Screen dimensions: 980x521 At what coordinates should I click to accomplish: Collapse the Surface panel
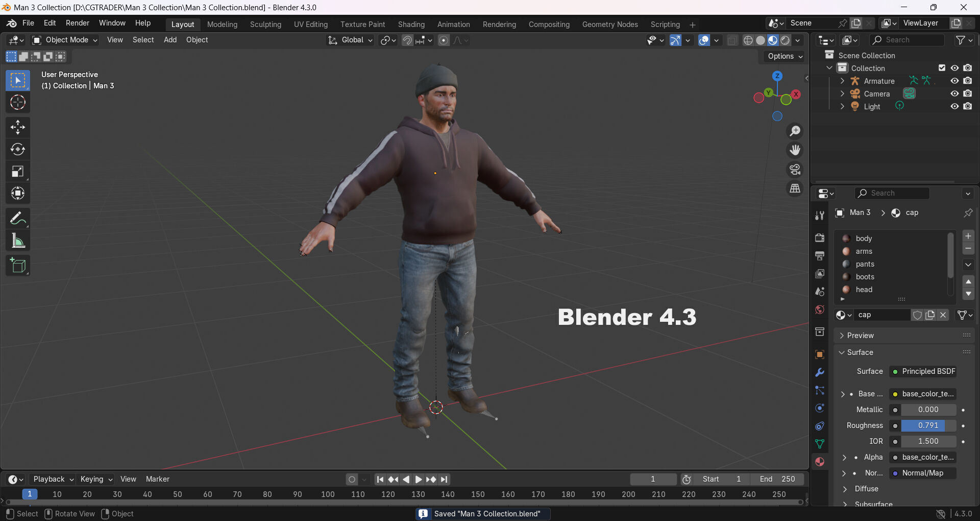pyautogui.click(x=904, y=352)
